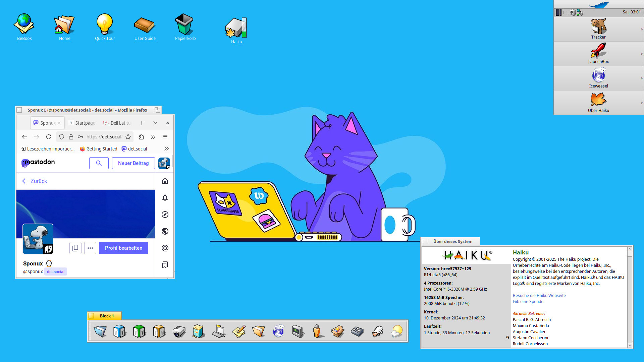The image size is (644, 362).
Task: Click Neuer Beitrag button
Action: [133, 163]
